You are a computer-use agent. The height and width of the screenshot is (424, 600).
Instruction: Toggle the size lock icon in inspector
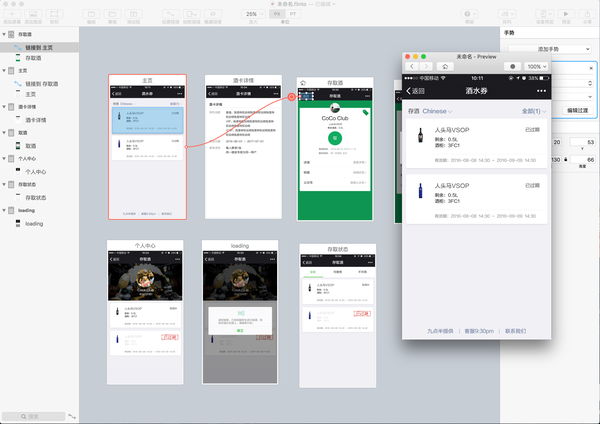(x=566, y=159)
